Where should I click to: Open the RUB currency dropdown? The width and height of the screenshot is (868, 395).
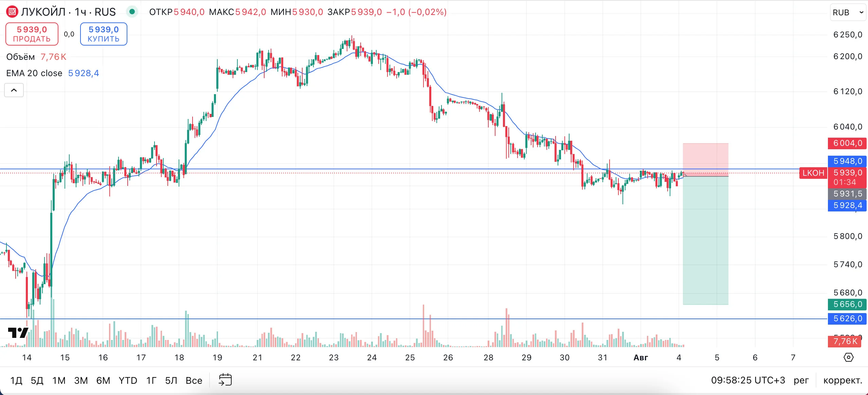coord(848,12)
